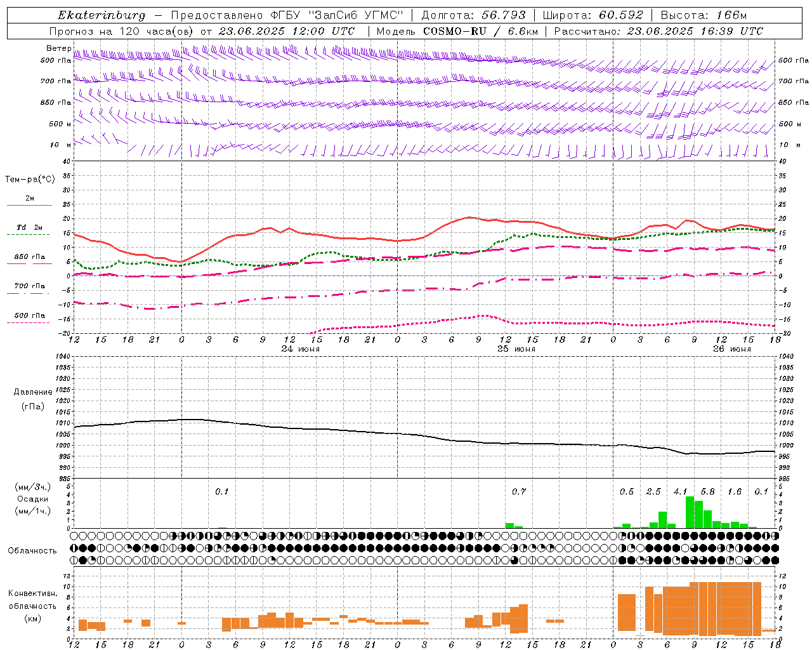Click the 24 июня date label
The height and width of the screenshot is (650, 812).
(300, 349)
